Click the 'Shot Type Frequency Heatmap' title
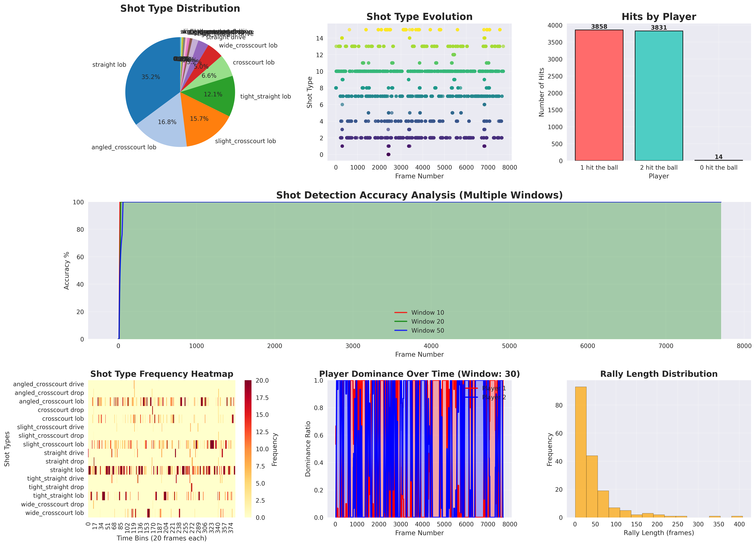Viewport: 756px width, 546px height. (x=162, y=374)
